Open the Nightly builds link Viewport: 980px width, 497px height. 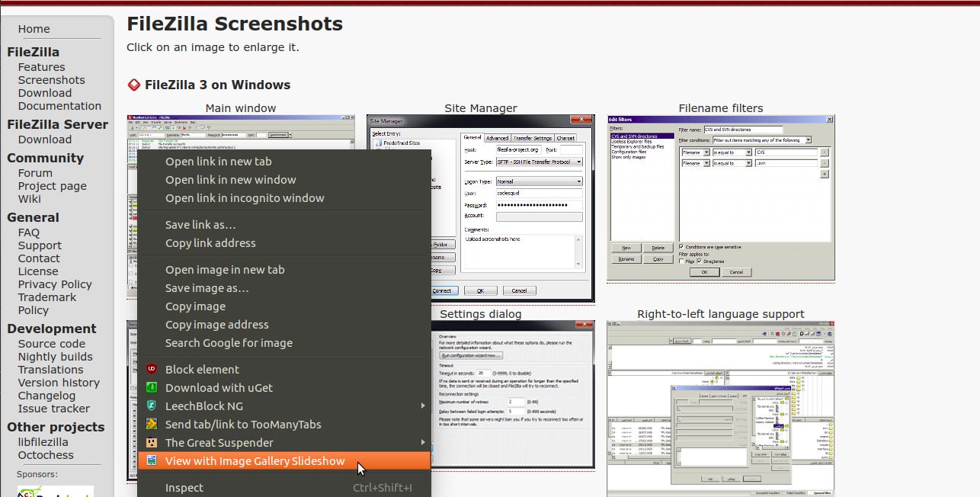coord(56,357)
